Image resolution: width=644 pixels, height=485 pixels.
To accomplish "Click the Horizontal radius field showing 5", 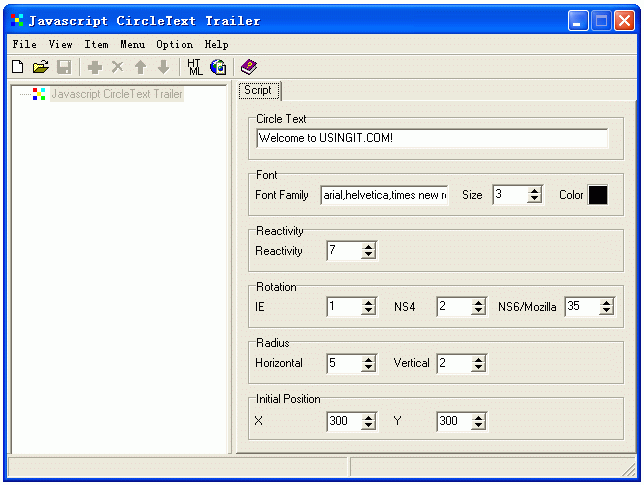I will (345, 363).
